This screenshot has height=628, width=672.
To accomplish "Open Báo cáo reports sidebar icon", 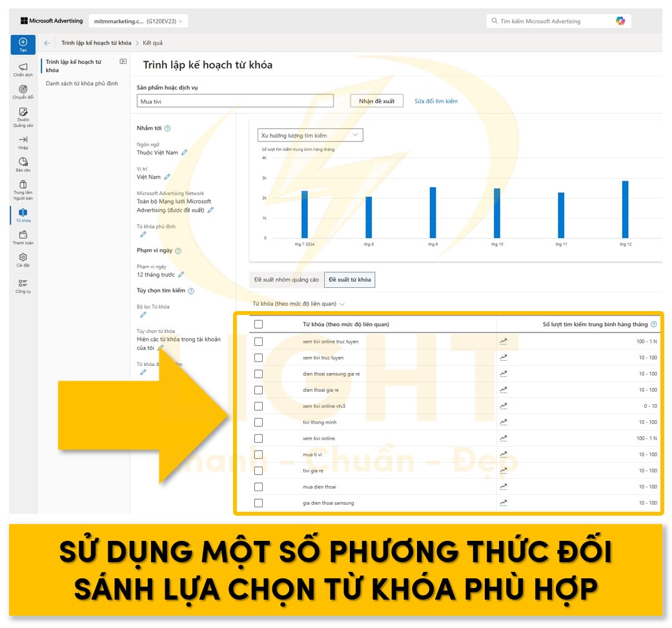I will [x=23, y=165].
